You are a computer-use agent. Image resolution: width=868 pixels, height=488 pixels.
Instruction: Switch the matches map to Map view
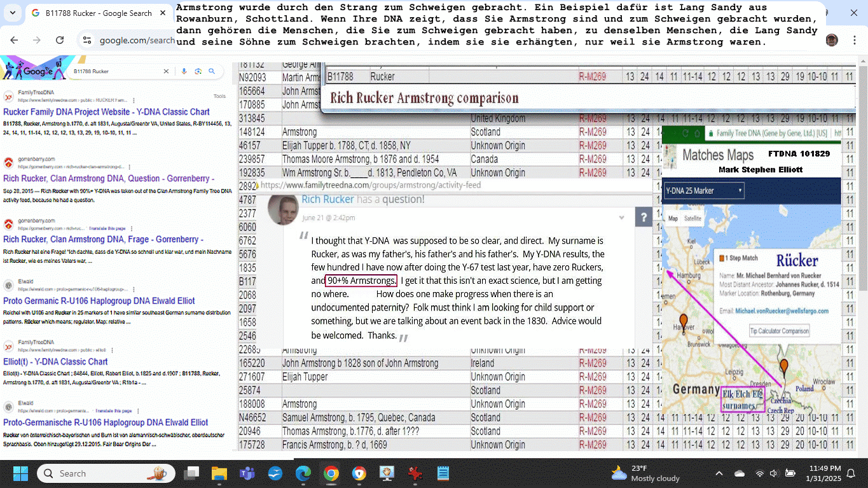point(673,218)
